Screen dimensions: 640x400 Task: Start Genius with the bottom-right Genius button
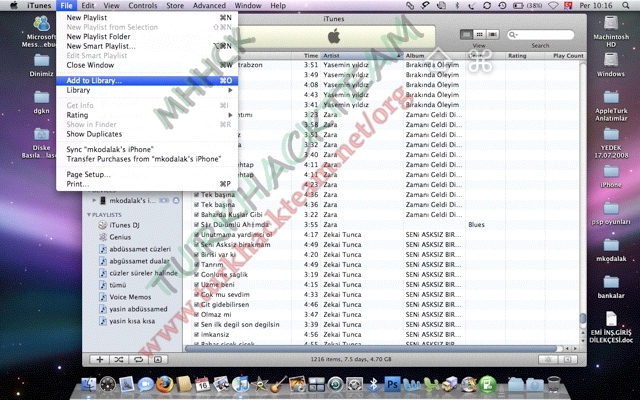click(548, 360)
